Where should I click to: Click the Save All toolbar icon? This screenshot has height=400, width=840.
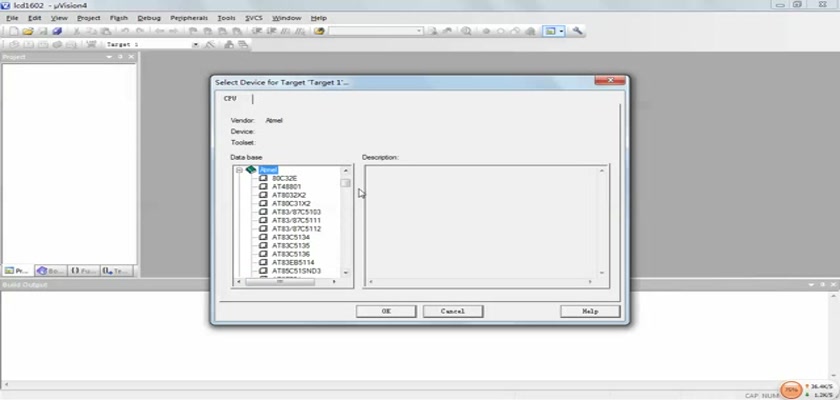point(57,31)
